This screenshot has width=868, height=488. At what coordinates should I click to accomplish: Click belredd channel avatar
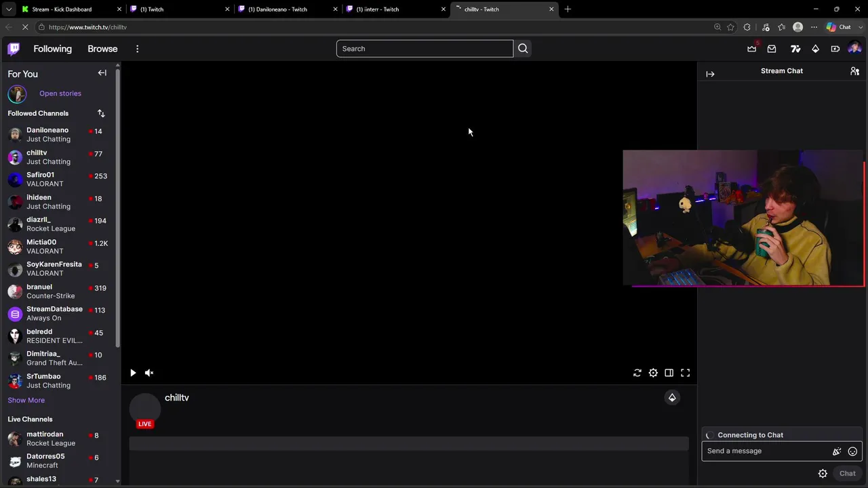(15, 335)
